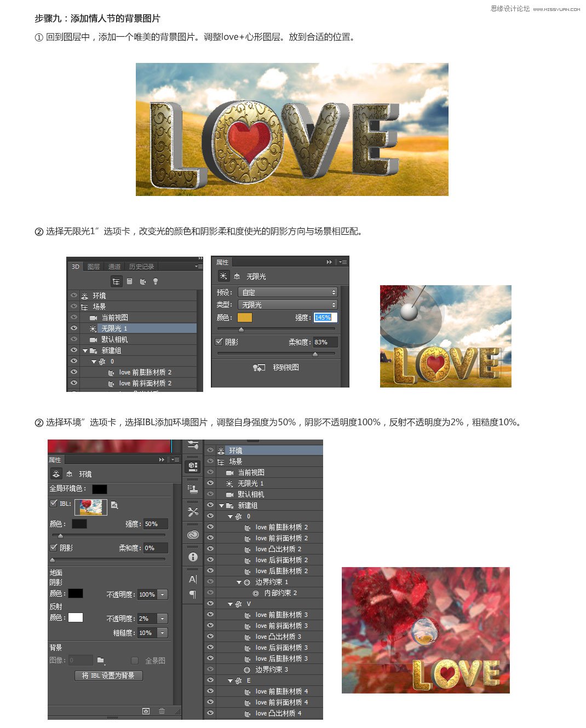Toggle 阴影 checkbox in 环境 properties
The width and height of the screenshot is (586, 728).
(54, 547)
